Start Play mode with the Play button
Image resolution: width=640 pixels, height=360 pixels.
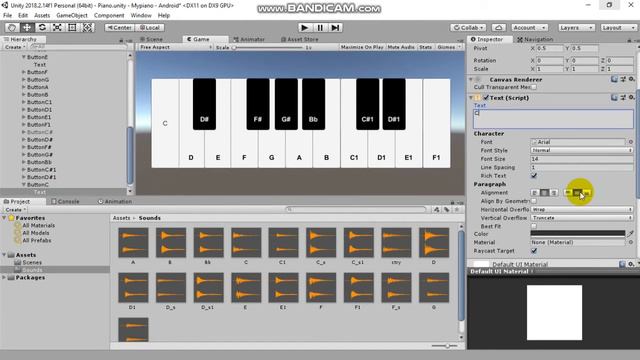(x=304, y=27)
